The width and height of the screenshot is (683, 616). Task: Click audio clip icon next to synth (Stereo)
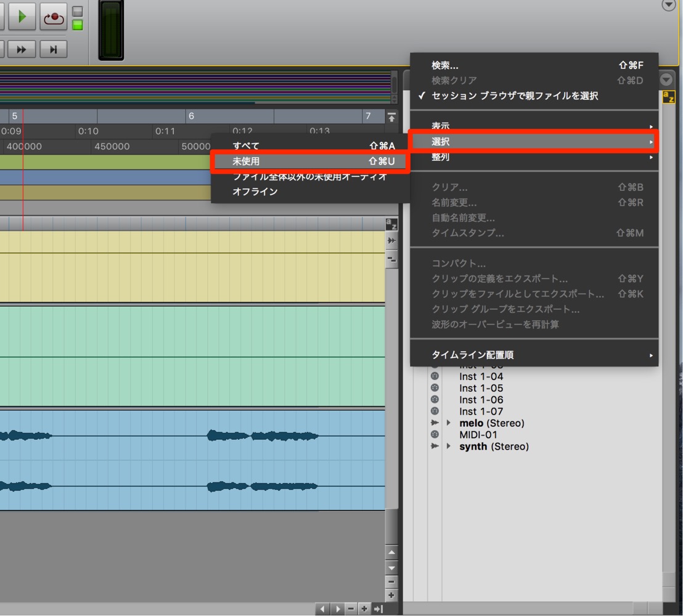click(x=435, y=446)
